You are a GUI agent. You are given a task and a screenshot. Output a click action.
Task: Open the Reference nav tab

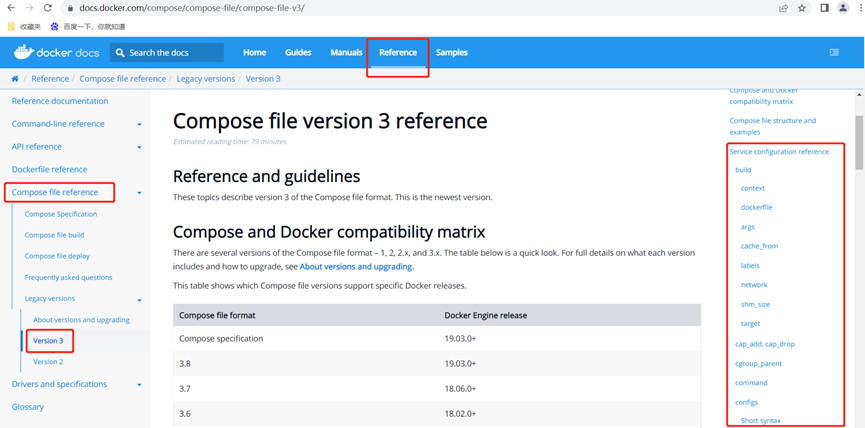point(398,53)
